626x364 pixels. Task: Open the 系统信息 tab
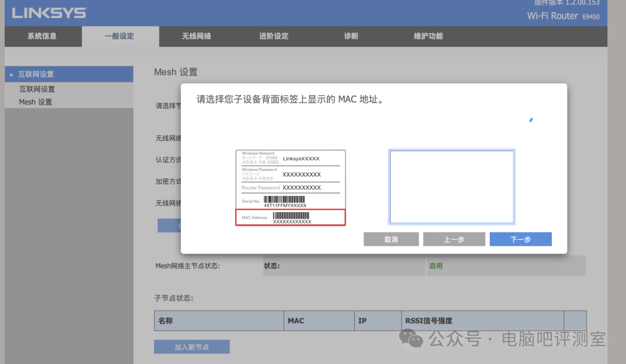(x=42, y=37)
